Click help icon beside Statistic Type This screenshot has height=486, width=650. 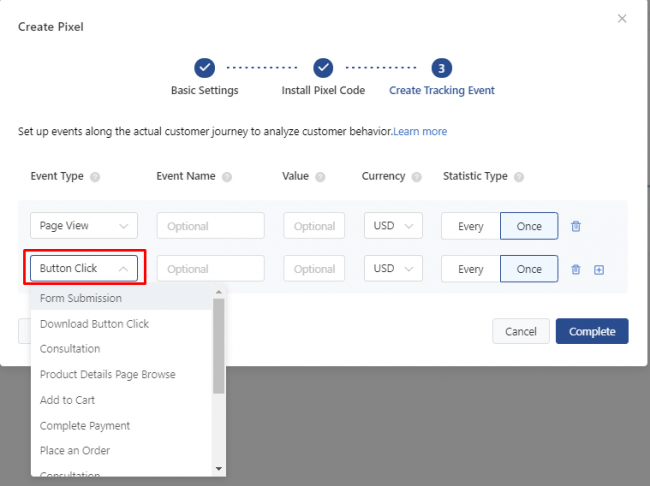pos(519,177)
